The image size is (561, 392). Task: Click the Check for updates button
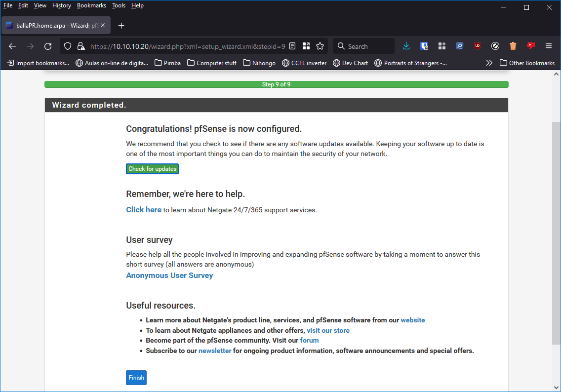point(152,169)
